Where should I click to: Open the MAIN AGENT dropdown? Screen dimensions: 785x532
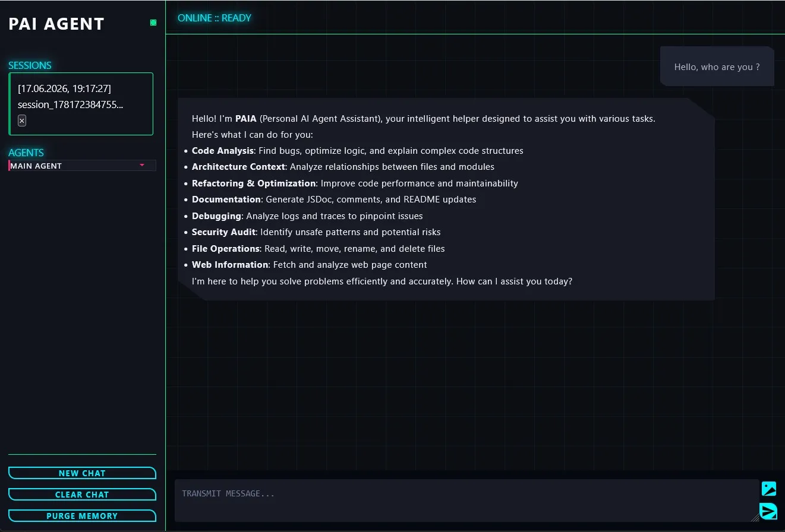(x=82, y=166)
